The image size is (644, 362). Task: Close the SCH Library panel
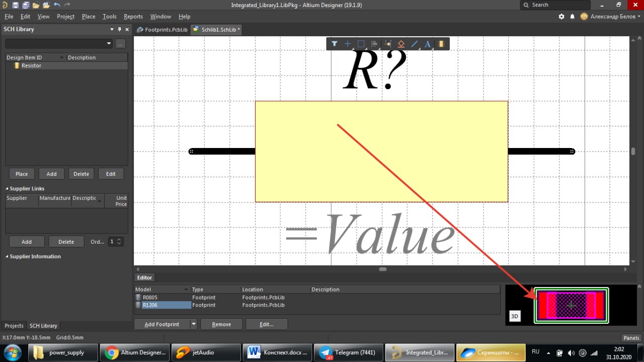tap(127, 29)
